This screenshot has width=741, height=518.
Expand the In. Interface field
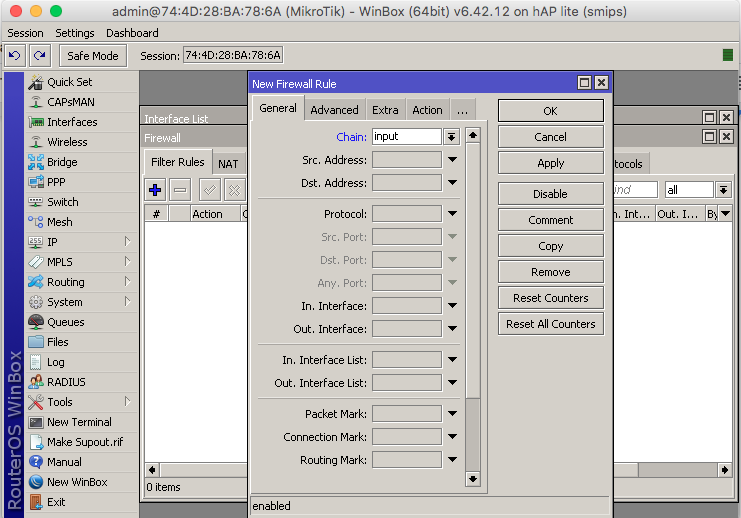[x=452, y=306]
